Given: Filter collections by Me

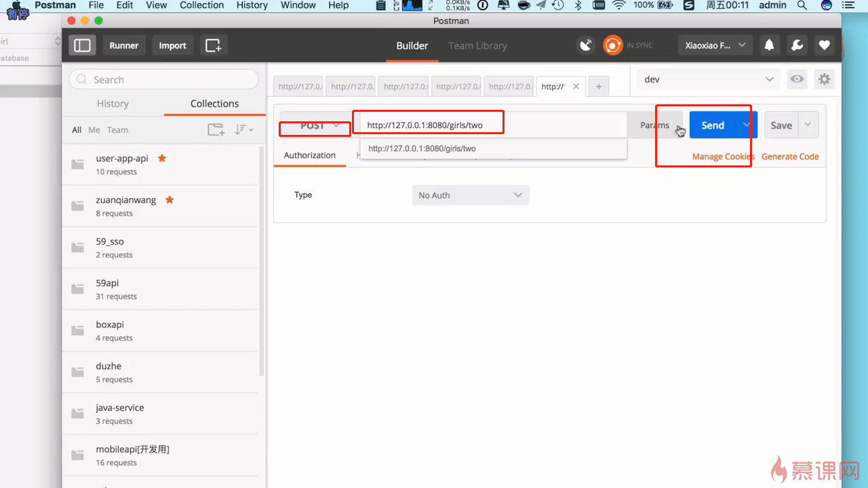Looking at the screenshot, I should (x=94, y=130).
